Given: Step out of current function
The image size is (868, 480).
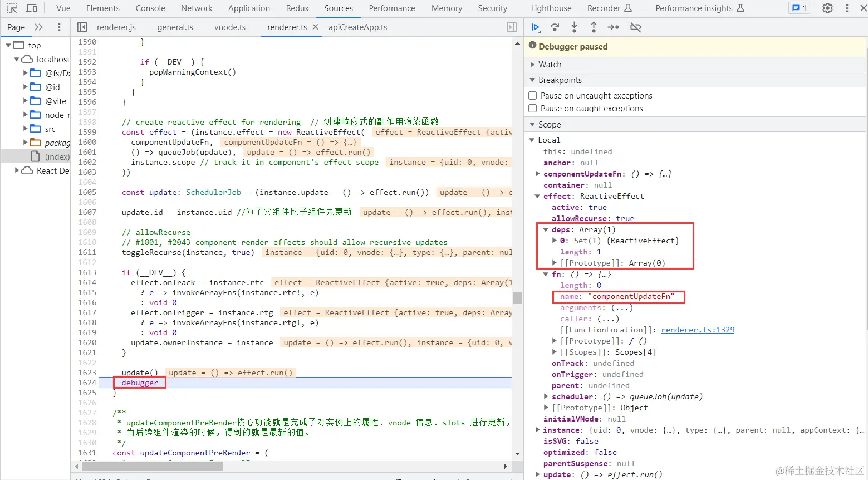Looking at the screenshot, I should tap(594, 27).
